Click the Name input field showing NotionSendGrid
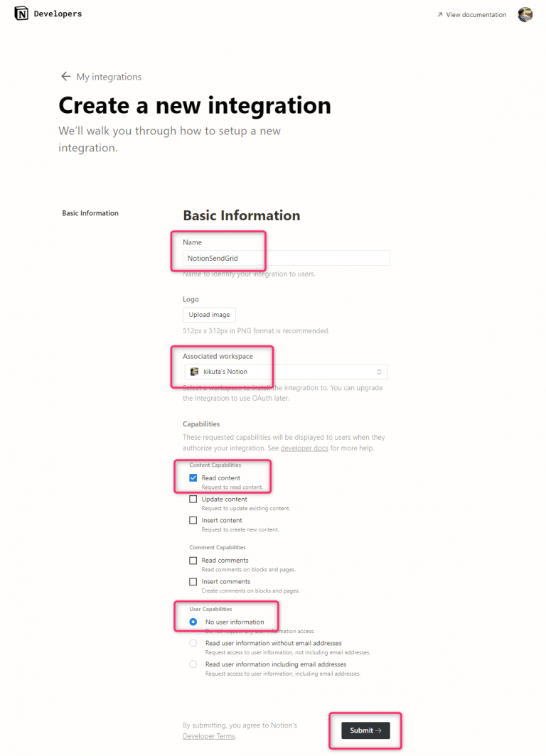This screenshot has width=546, height=756. (x=286, y=257)
